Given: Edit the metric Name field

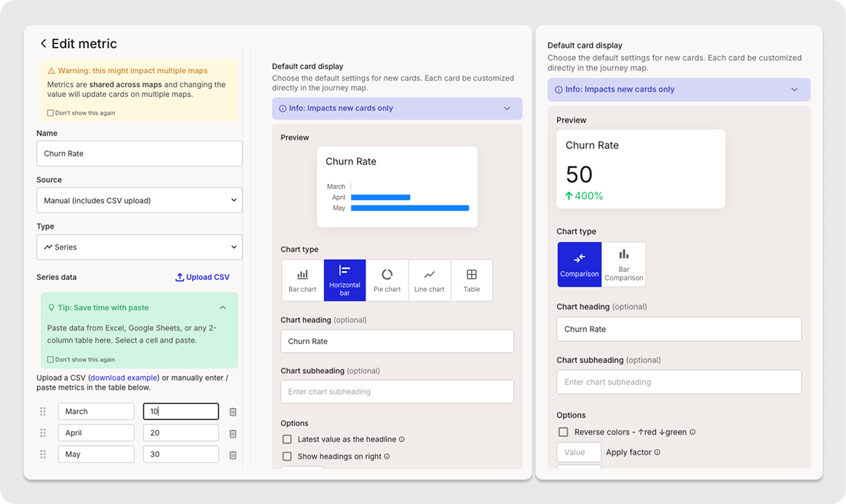Looking at the screenshot, I should 139,154.
